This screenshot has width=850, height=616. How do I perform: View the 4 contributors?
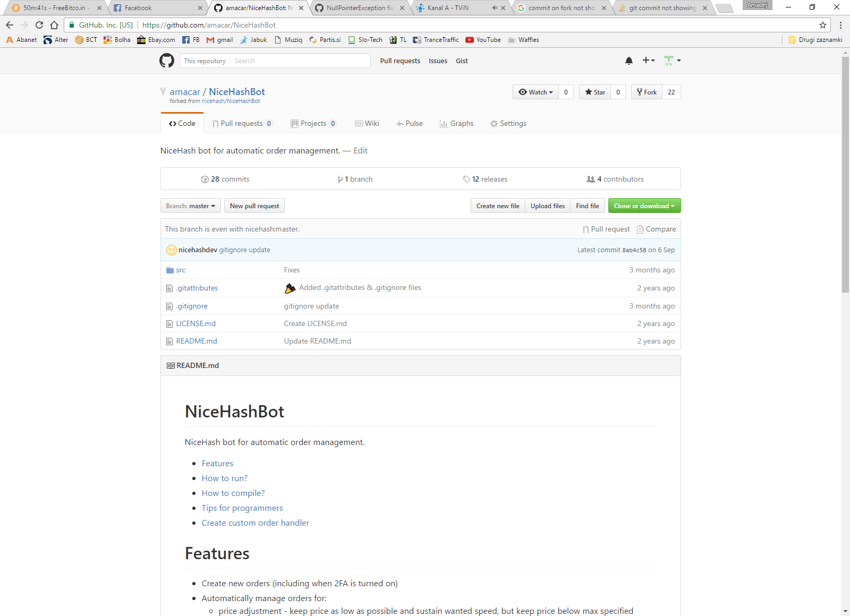pyautogui.click(x=615, y=179)
